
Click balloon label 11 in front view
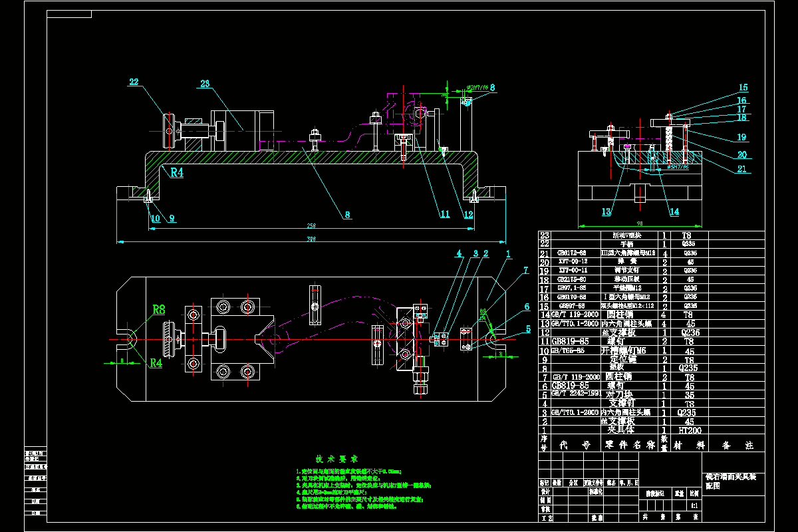coord(445,214)
